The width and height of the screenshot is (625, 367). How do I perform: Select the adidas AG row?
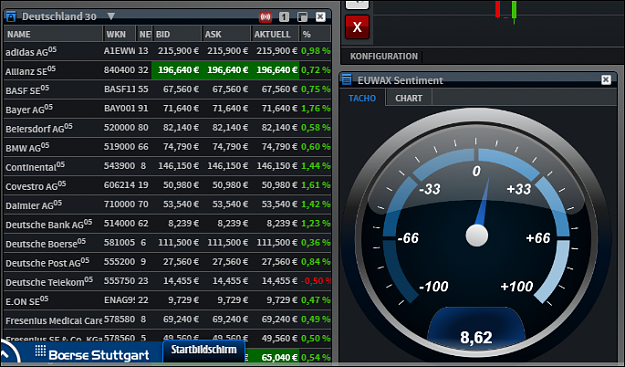point(167,51)
